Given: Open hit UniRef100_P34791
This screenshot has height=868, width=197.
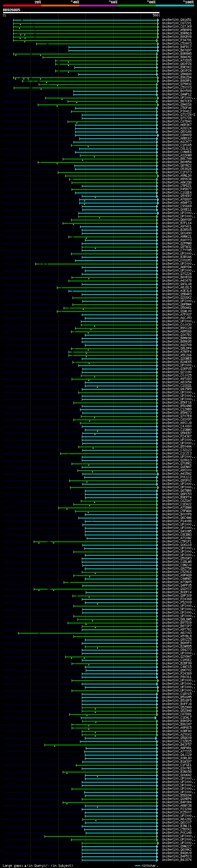Looking at the screenshot, I should point(177,40).
